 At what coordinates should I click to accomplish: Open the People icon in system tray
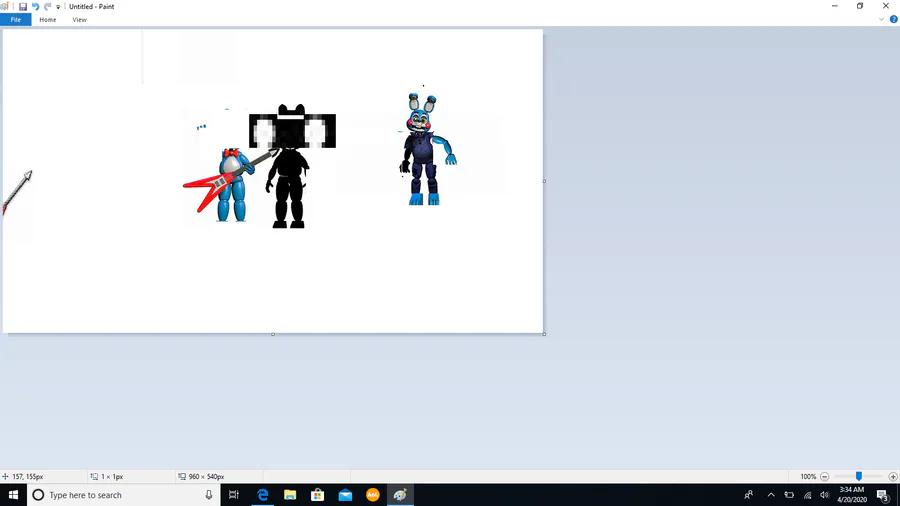(x=748, y=495)
